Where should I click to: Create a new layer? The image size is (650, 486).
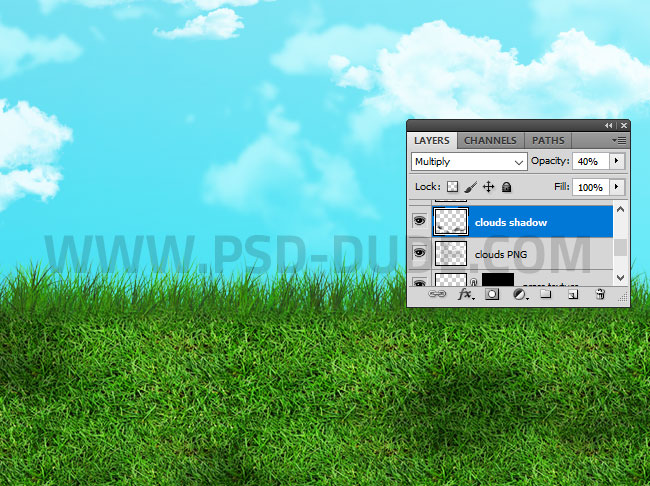point(573,295)
